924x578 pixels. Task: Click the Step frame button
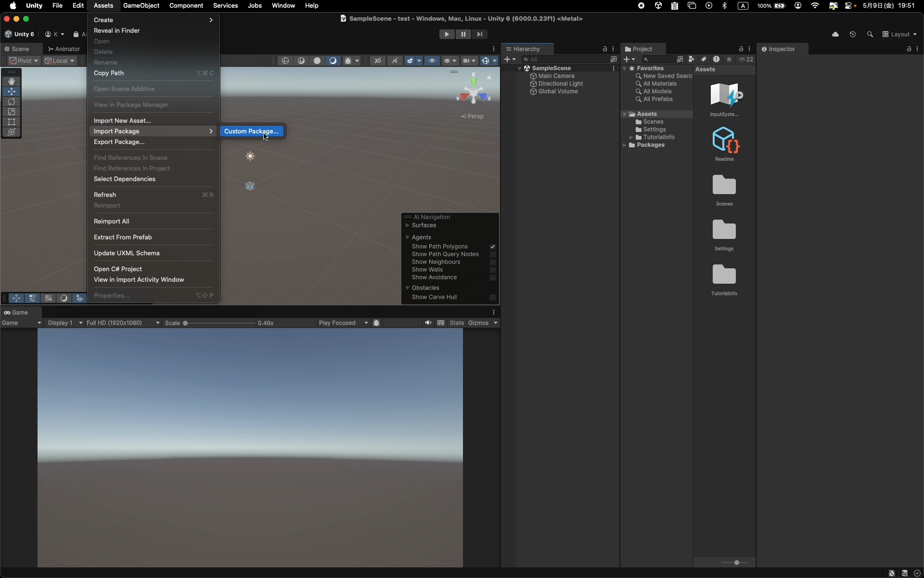[x=479, y=34]
